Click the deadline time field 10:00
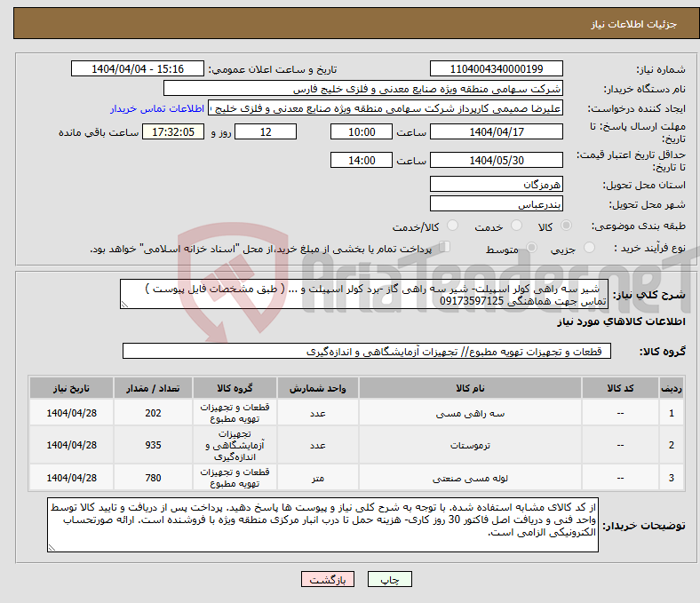The height and width of the screenshot is (603, 700). point(362,131)
